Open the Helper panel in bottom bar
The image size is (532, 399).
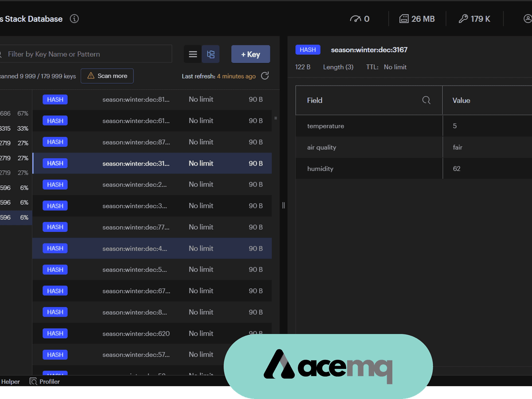pos(11,381)
